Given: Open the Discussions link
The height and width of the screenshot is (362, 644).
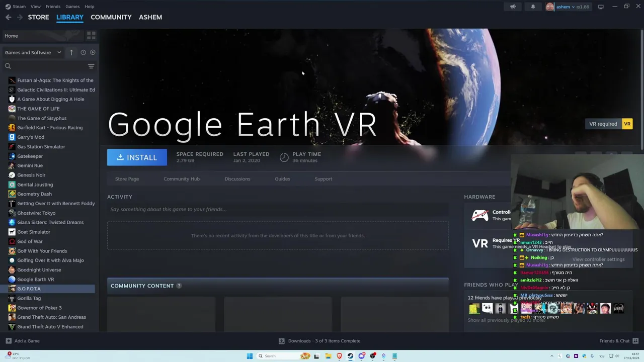Looking at the screenshot, I should click(237, 179).
